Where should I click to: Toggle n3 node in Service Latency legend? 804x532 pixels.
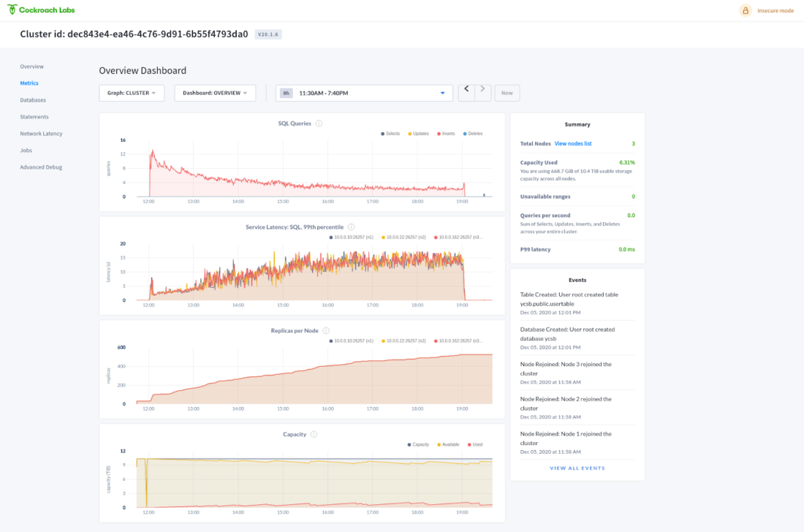point(458,237)
